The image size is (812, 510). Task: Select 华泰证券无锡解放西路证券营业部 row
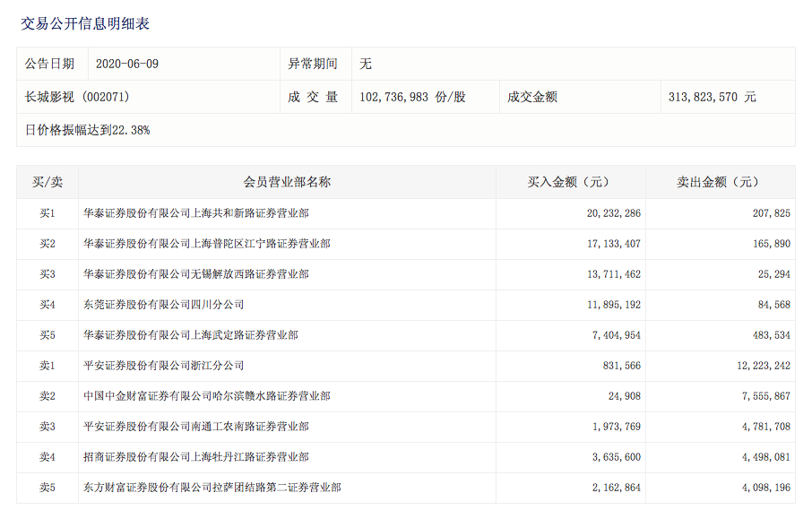196,274
